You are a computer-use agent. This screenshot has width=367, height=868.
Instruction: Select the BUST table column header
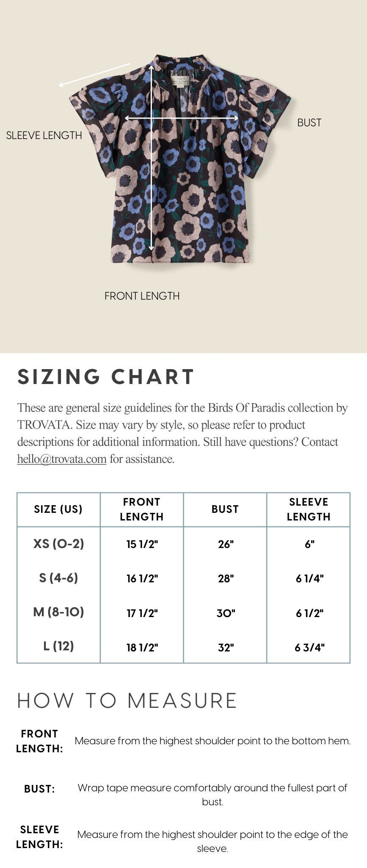[225, 509]
